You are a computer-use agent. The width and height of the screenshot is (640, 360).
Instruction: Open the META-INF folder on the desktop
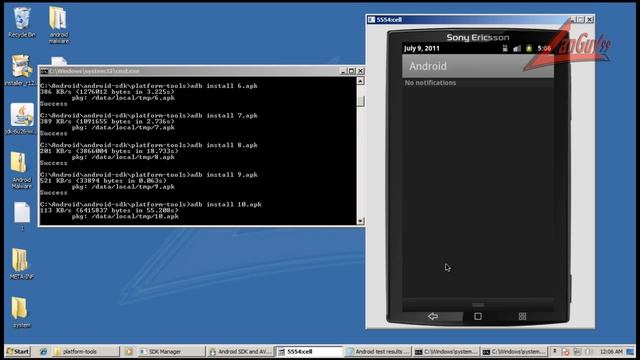pos(21,264)
